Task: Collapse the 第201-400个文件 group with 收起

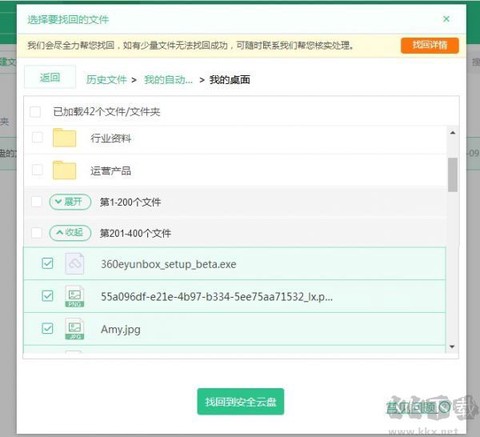Action: [70, 233]
